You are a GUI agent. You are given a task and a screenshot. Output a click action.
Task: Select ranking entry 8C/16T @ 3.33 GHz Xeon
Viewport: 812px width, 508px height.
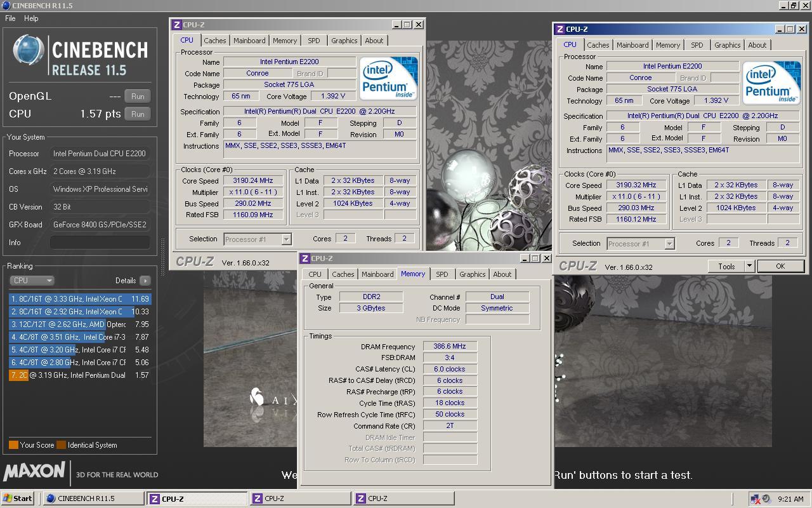pyautogui.click(x=80, y=298)
